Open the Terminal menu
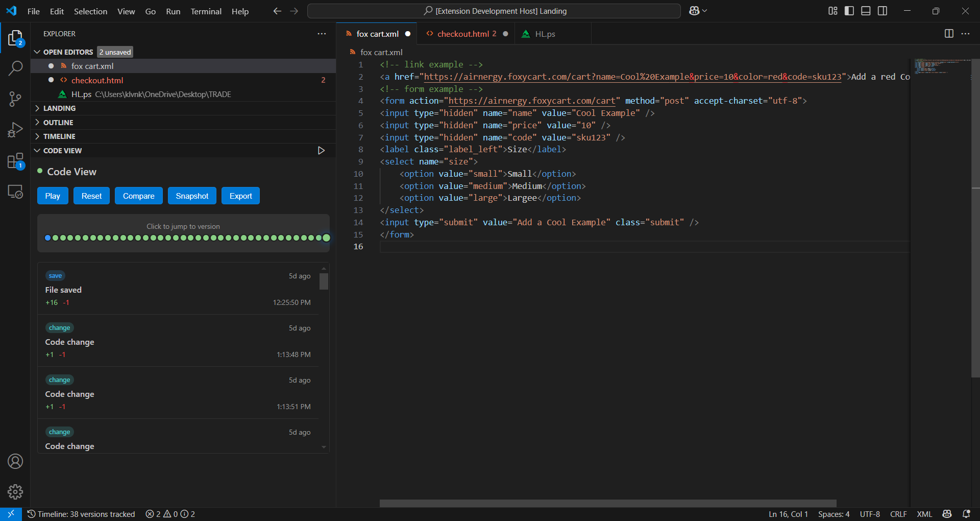This screenshot has width=980, height=521. coord(206,11)
